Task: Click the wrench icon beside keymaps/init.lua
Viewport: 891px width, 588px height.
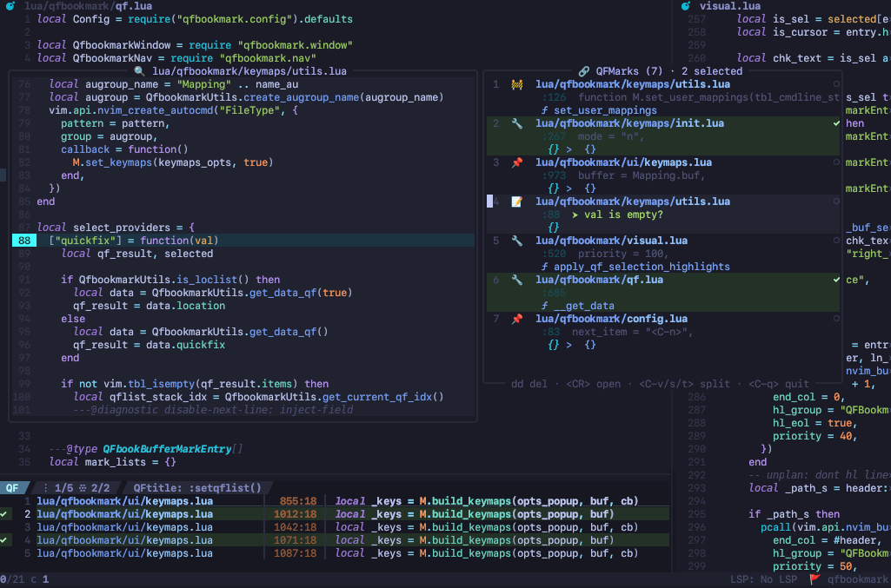Action: [516, 123]
